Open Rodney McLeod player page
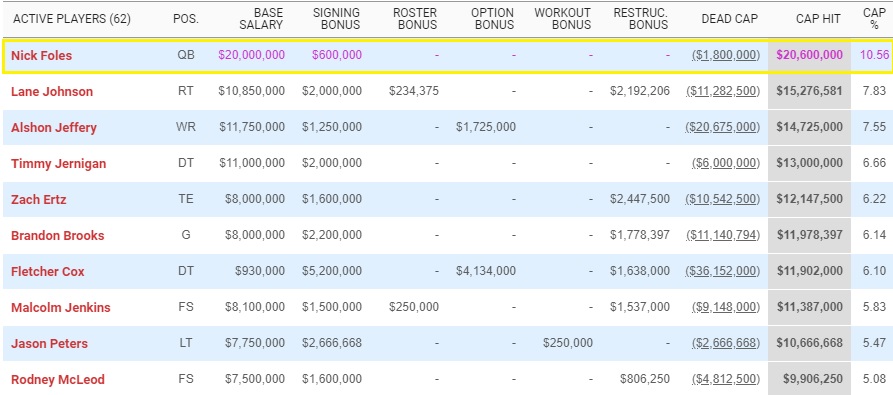 pyautogui.click(x=58, y=380)
